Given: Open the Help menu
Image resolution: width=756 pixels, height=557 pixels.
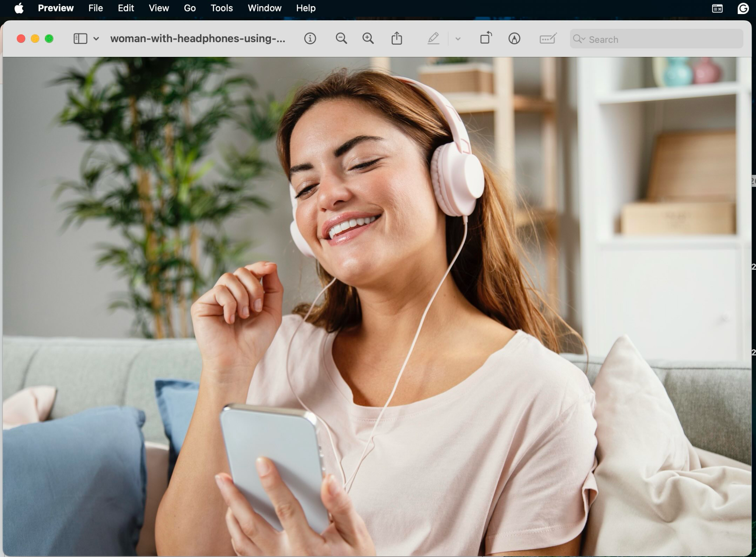Looking at the screenshot, I should point(306,8).
